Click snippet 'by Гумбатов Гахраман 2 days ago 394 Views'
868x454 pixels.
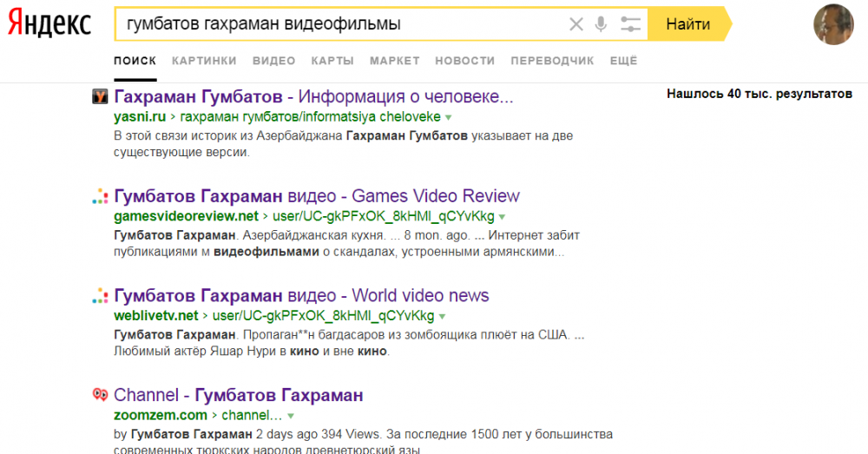[x=247, y=434]
